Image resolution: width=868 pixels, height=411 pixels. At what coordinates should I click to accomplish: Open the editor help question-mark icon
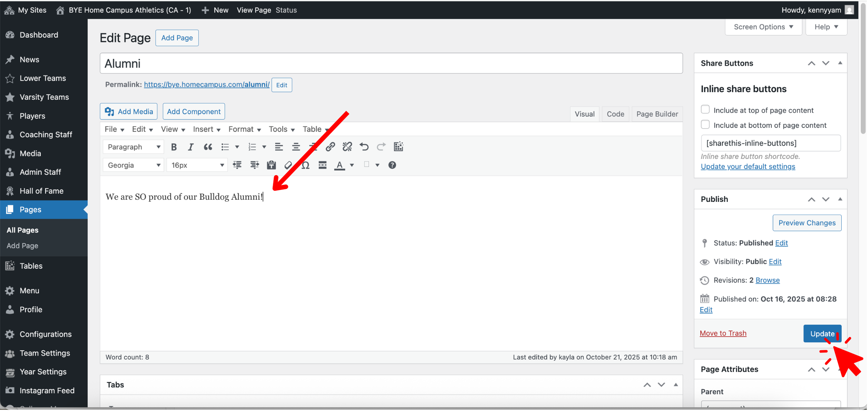392,165
